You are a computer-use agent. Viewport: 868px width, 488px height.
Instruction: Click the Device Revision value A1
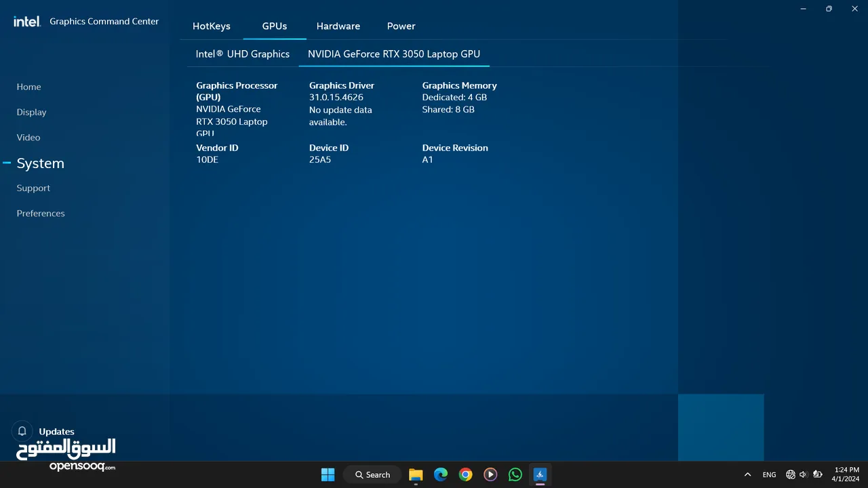(427, 159)
